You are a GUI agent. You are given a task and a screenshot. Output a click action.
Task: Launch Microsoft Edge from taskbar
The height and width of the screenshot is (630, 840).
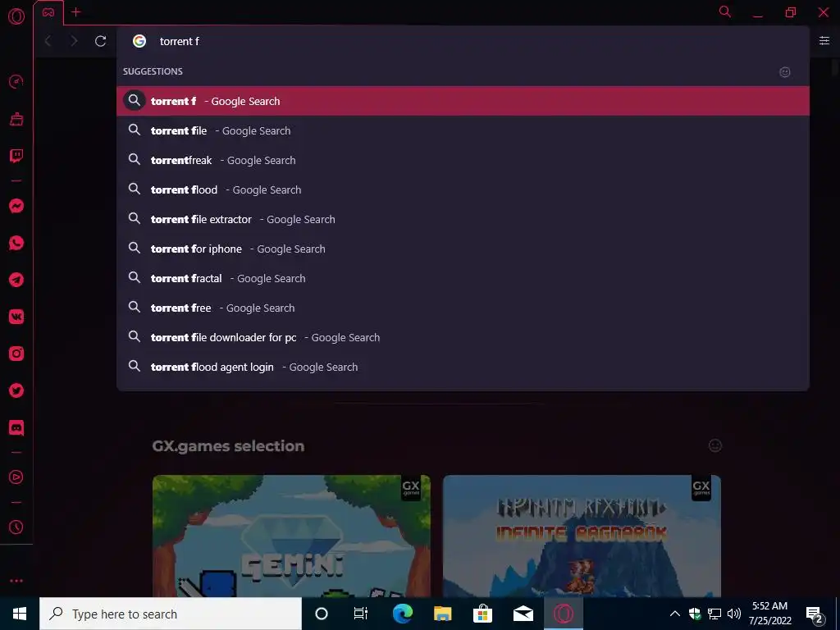click(x=402, y=614)
